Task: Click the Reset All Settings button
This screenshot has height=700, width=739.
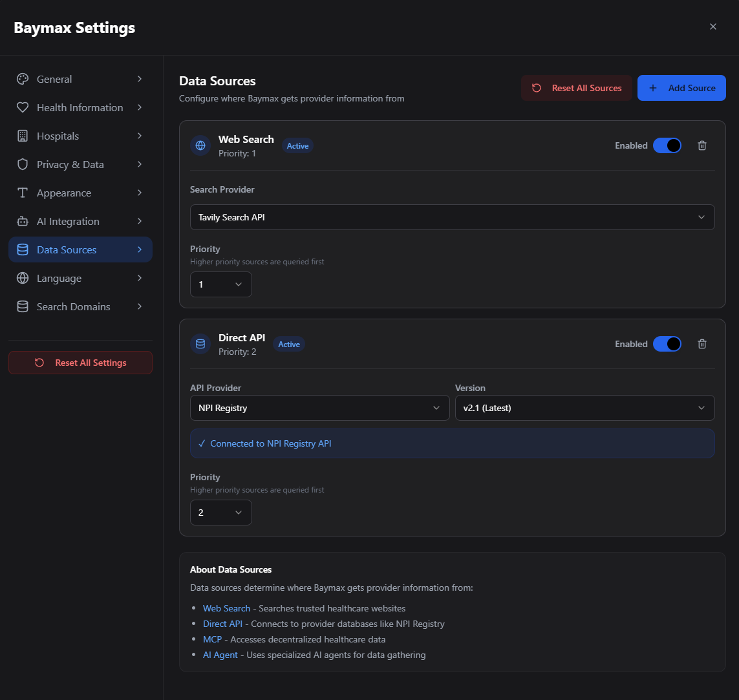Action: 80,363
